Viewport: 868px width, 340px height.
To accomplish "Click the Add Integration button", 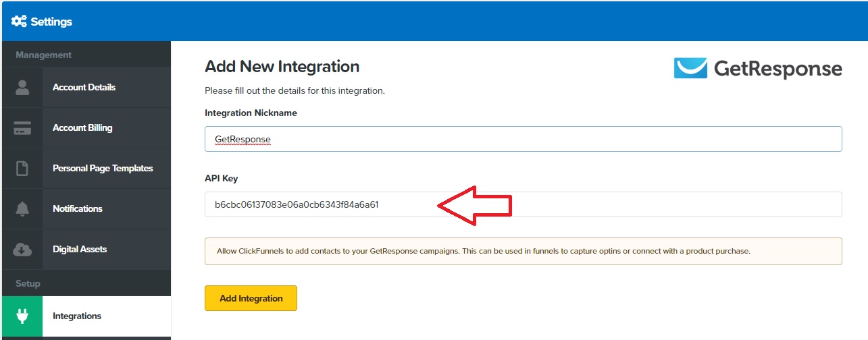I will point(251,298).
